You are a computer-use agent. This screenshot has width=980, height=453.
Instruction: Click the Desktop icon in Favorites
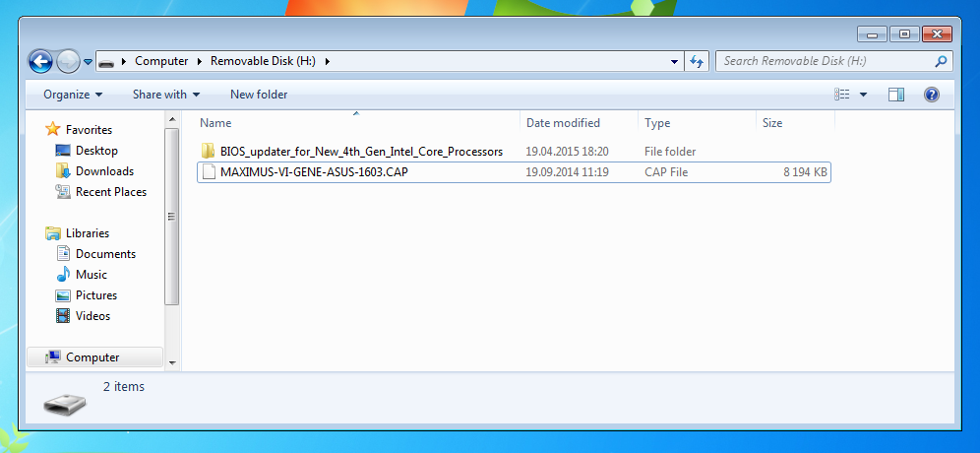pos(63,150)
